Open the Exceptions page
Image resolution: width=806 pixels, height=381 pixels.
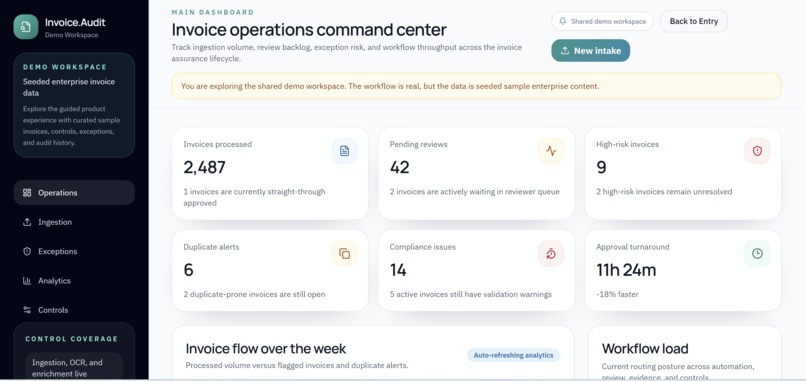click(x=74, y=251)
